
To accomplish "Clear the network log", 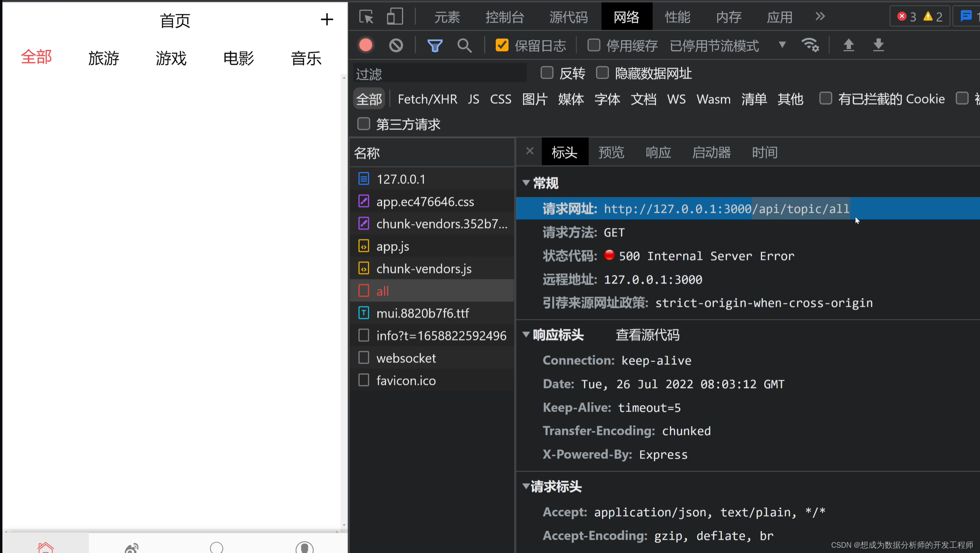I will point(396,45).
